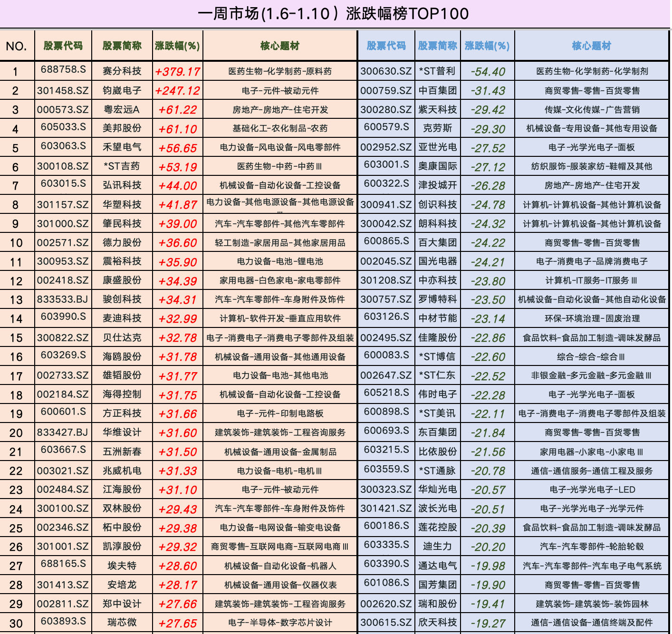Click 中材节能 stock name

click(438, 318)
